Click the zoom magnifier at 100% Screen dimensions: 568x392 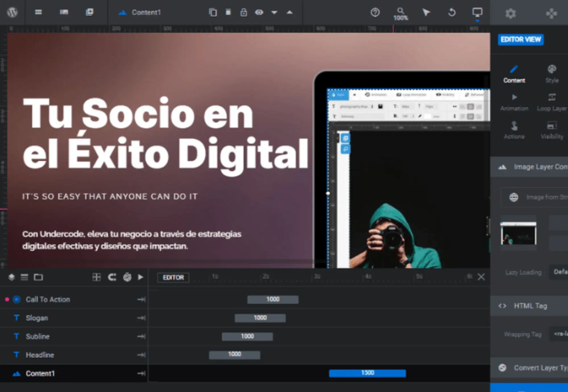(400, 14)
